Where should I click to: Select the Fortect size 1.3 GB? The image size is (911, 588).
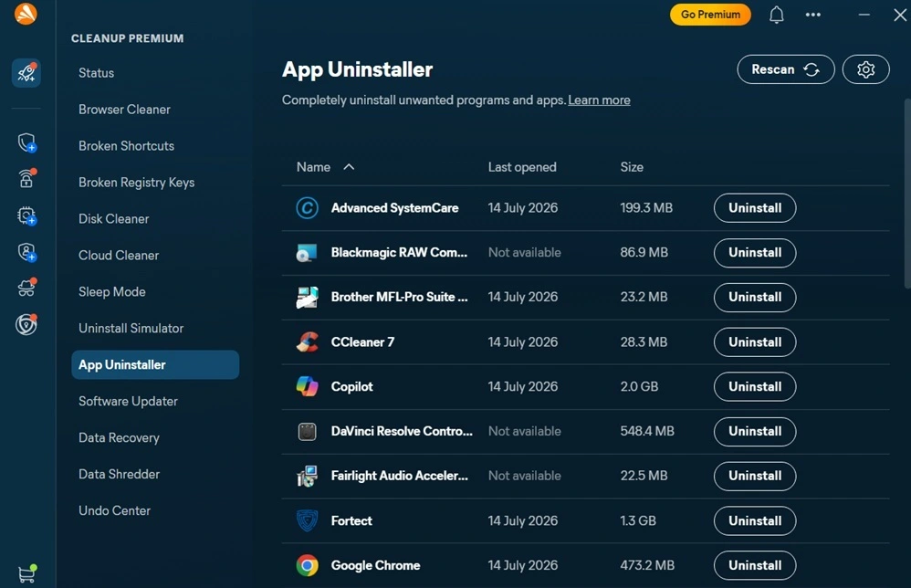638,521
